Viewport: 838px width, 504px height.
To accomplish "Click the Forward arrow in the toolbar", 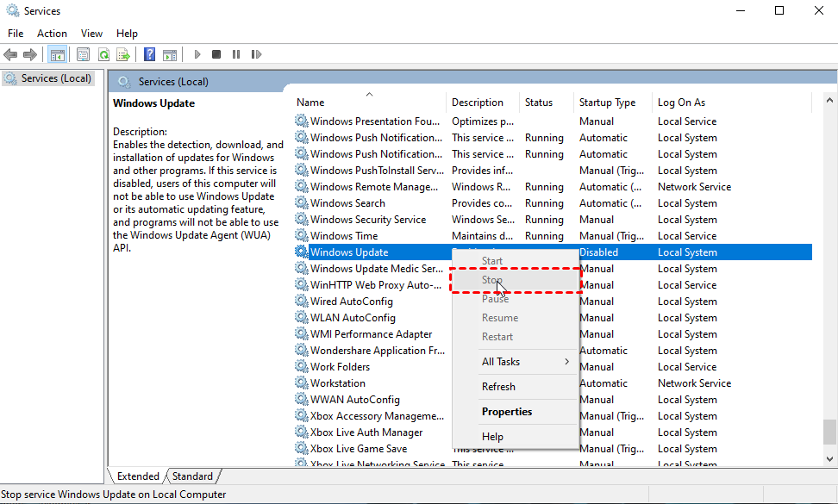I will (30, 54).
